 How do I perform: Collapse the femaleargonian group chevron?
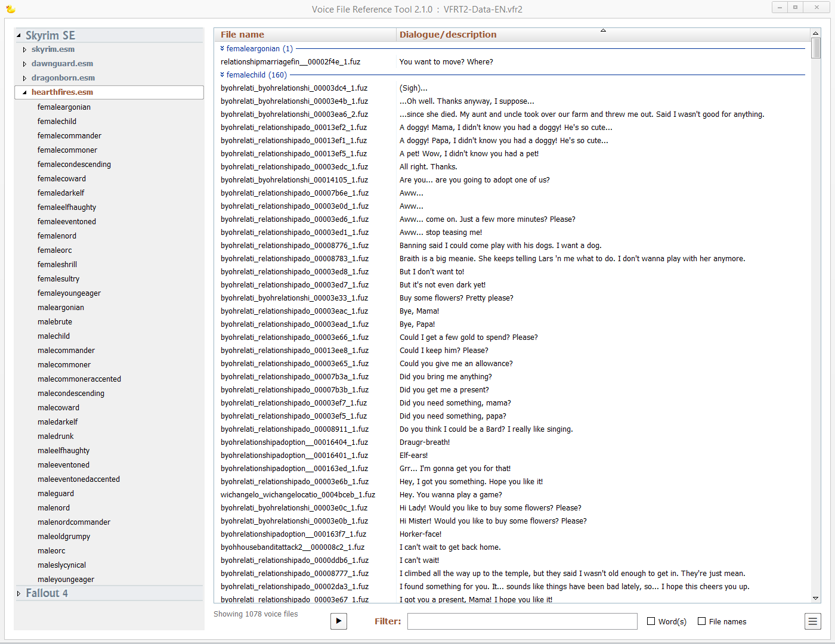(x=222, y=49)
